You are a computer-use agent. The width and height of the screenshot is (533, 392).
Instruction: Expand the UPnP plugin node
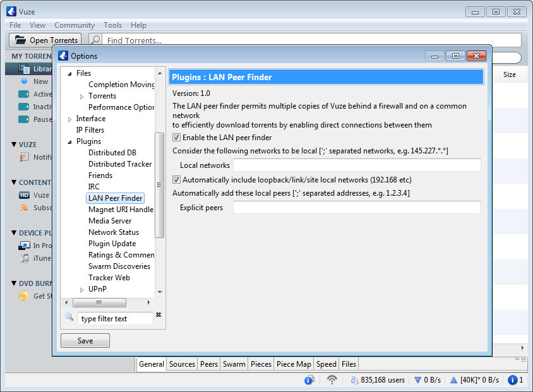point(81,290)
